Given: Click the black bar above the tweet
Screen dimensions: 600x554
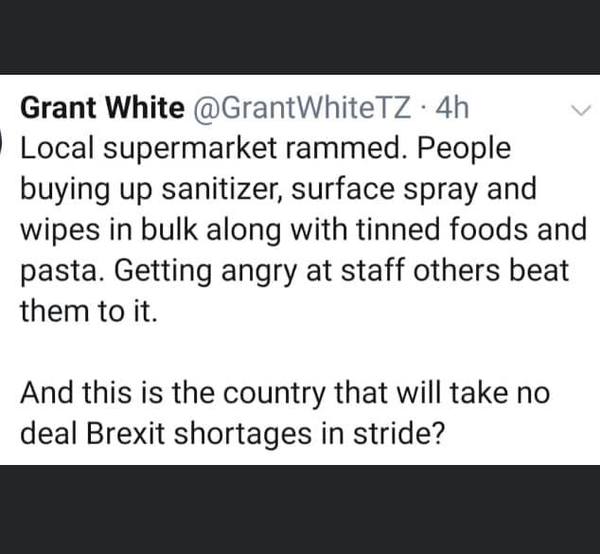Looking at the screenshot, I should coord(300,36).
